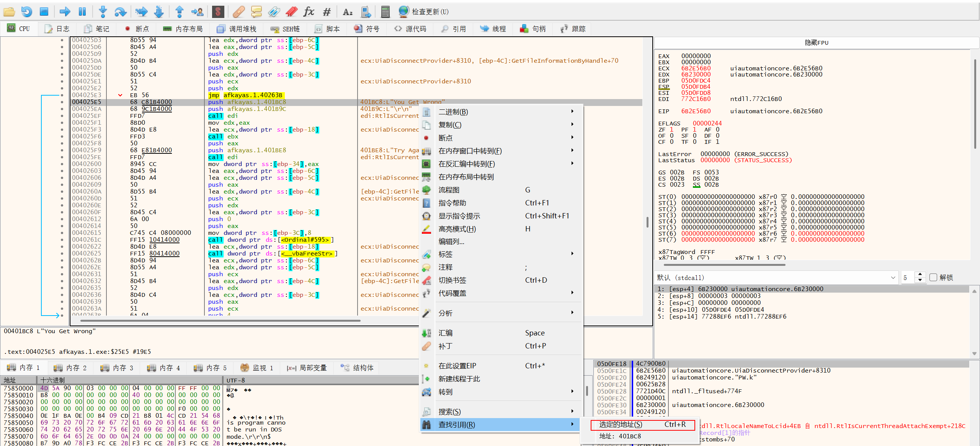This screenshot has width=980, height=446.
Task: Click the run-till-return up arrow icon
Action: [x=179, y=12]
